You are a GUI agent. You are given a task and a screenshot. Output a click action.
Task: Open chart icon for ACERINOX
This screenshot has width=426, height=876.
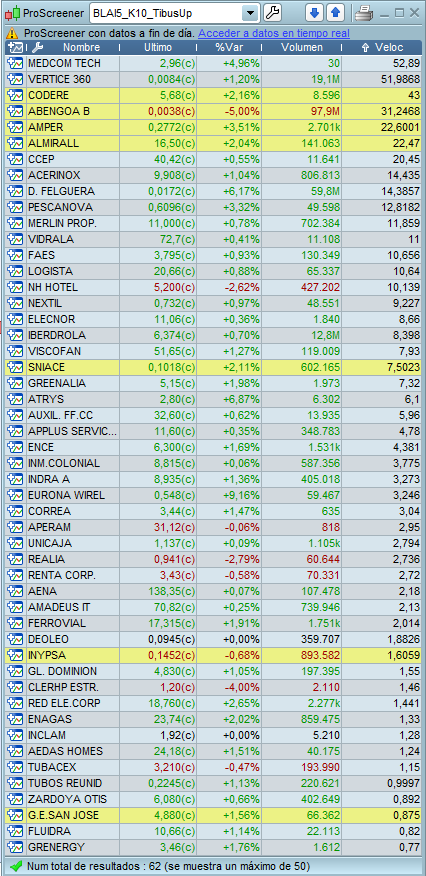tap(14, 175)
